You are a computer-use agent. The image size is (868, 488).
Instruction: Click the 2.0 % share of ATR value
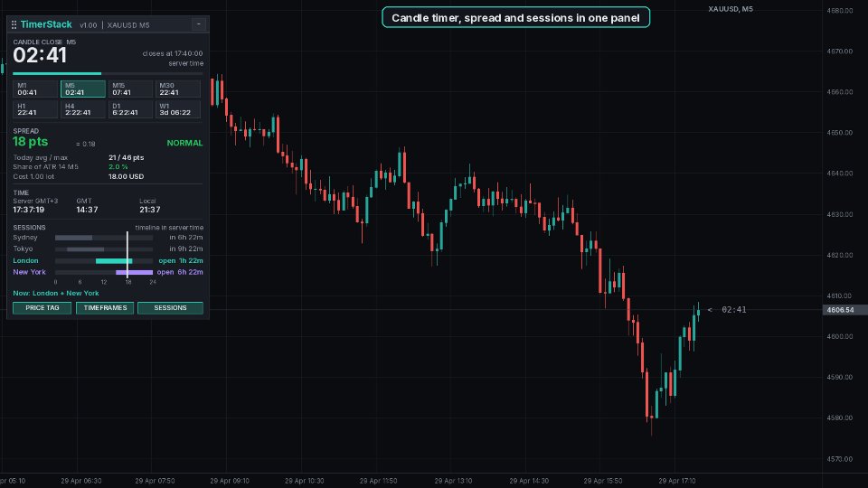tap(118, 167)
